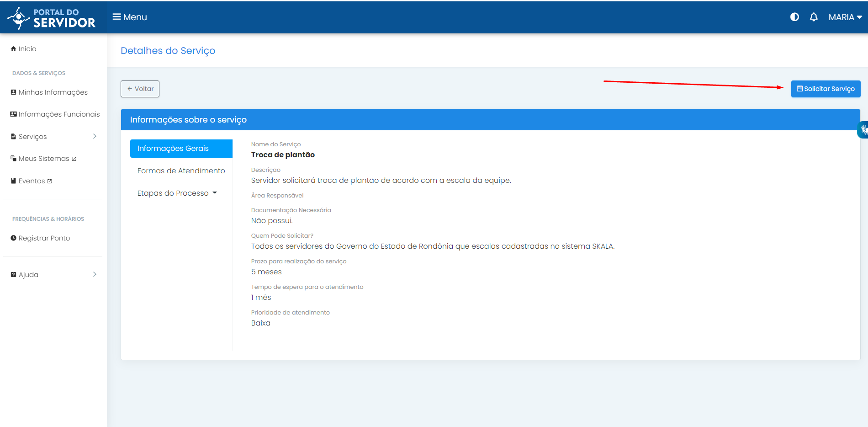The height and width of the screenshot is (427, 868).
Task: Open Informações Funcionais
Action: pos(55,114)
